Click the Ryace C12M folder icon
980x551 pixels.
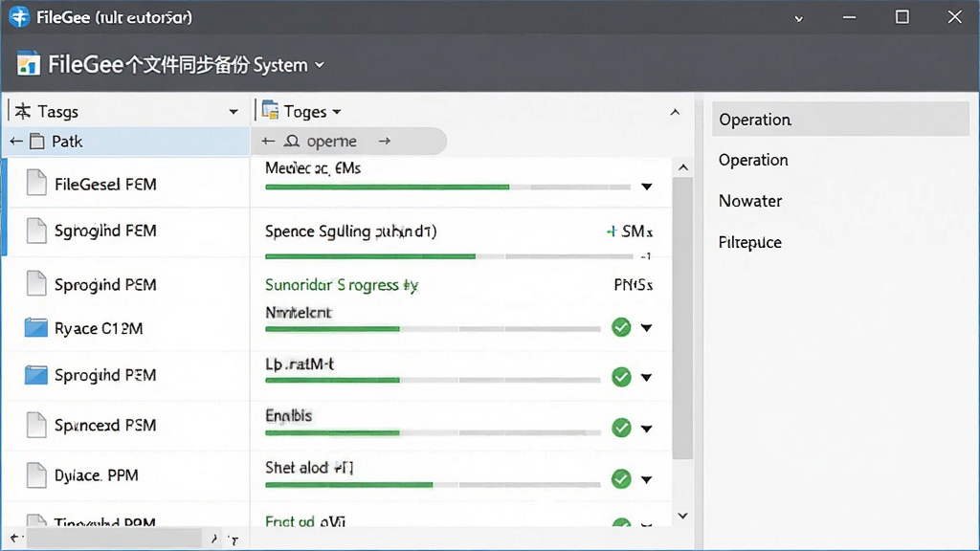tap(35, 327)
